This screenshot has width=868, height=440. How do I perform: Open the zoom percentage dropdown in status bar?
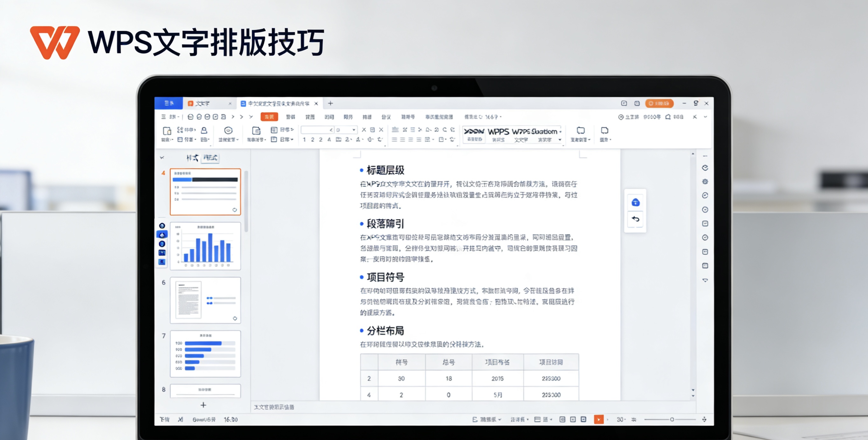pyautogui.click(x=620, y=419)
